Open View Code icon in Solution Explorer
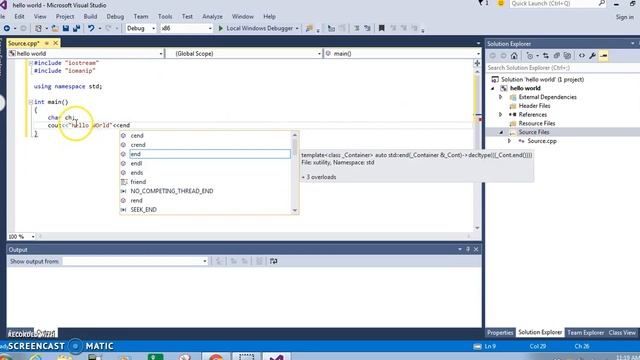Viewport: 640px width, 360px height. pos(582,56)
